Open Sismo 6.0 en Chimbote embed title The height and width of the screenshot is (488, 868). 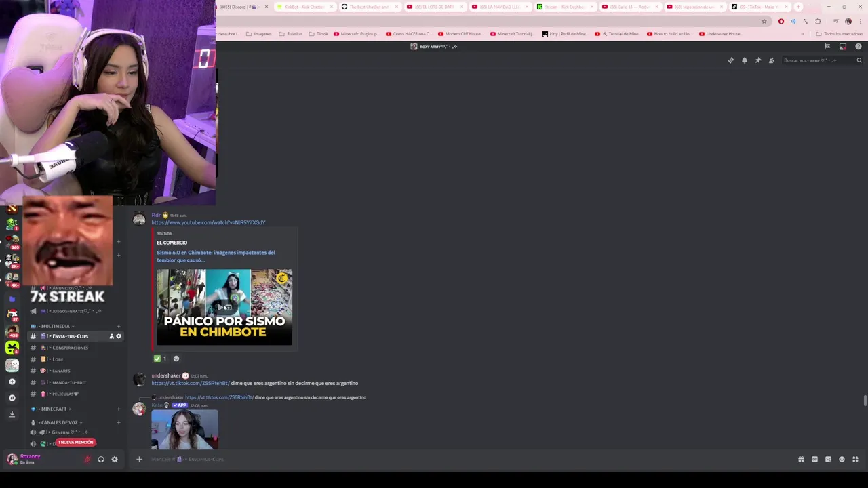click(x=216, y=256)
